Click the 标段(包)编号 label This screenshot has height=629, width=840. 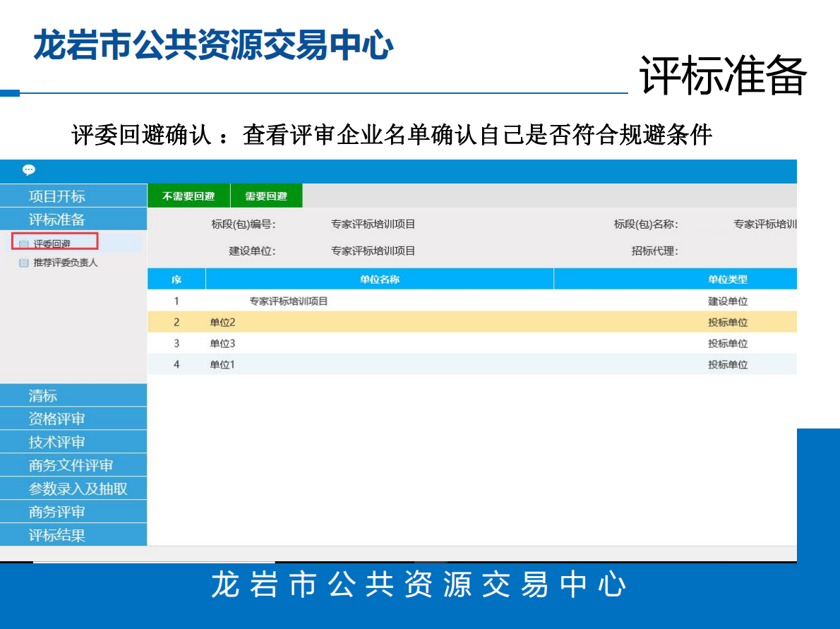[244, 224]
